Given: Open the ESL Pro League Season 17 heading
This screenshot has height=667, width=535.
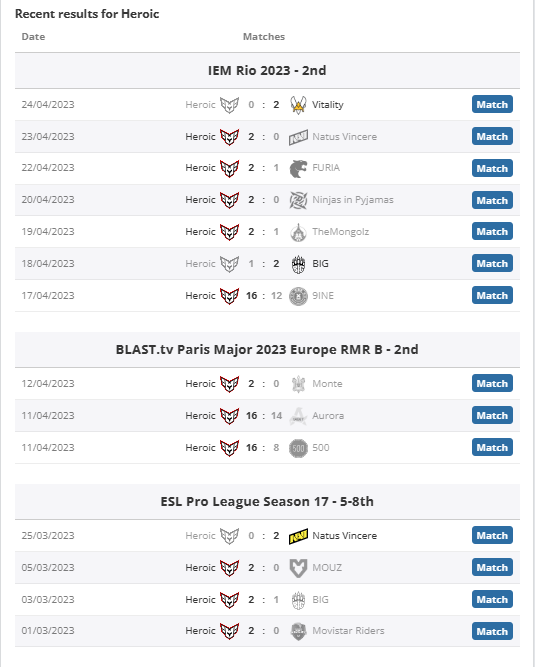Looking at the screenshot, I should 267,502.
